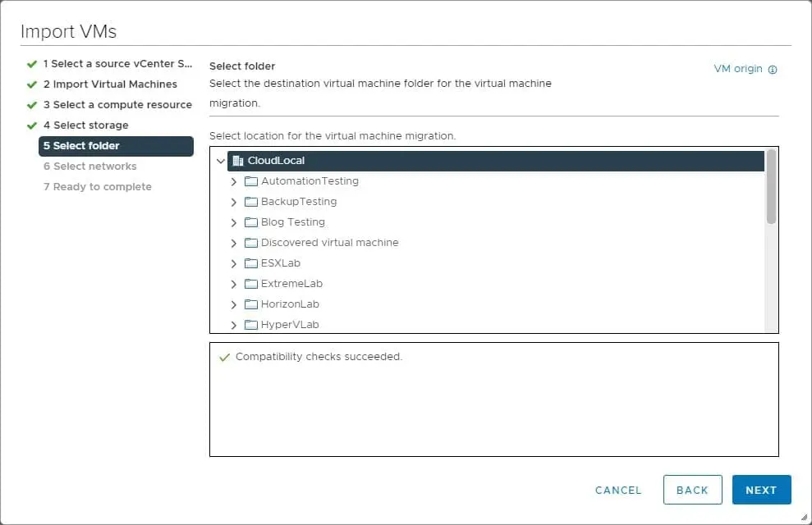Open step 2 Import Virtual Machines

point(110,84)
